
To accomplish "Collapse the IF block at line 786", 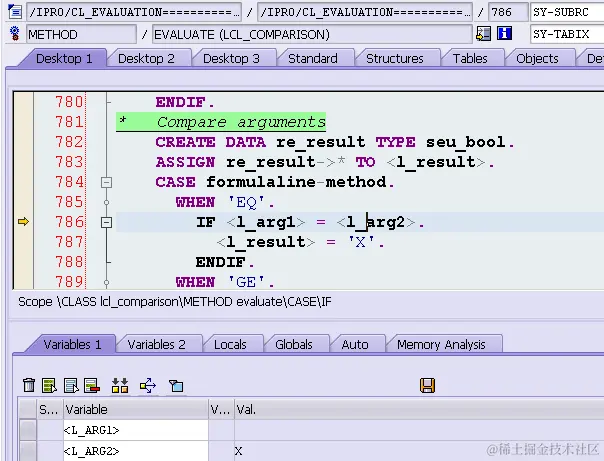I will coord(106,222).
